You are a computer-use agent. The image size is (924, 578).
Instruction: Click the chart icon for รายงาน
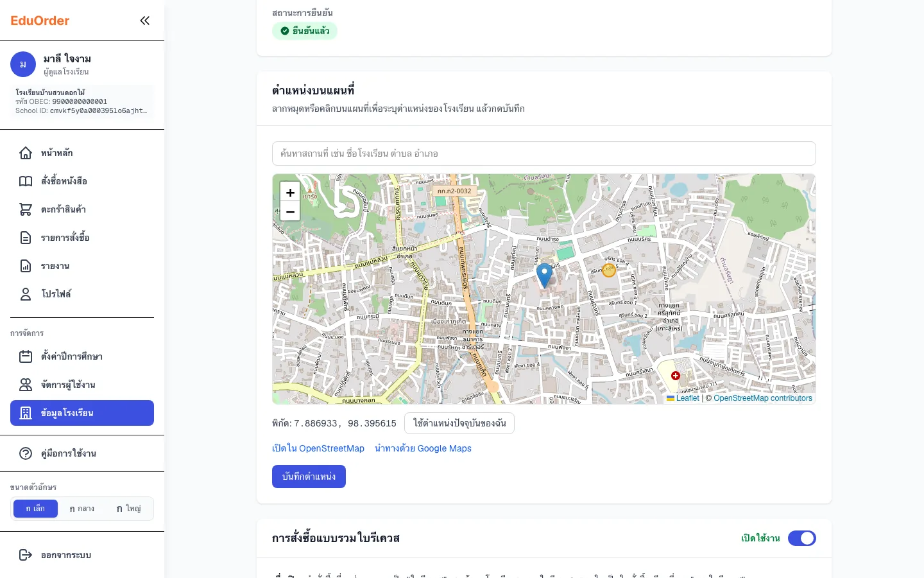[x=26, y=266]
